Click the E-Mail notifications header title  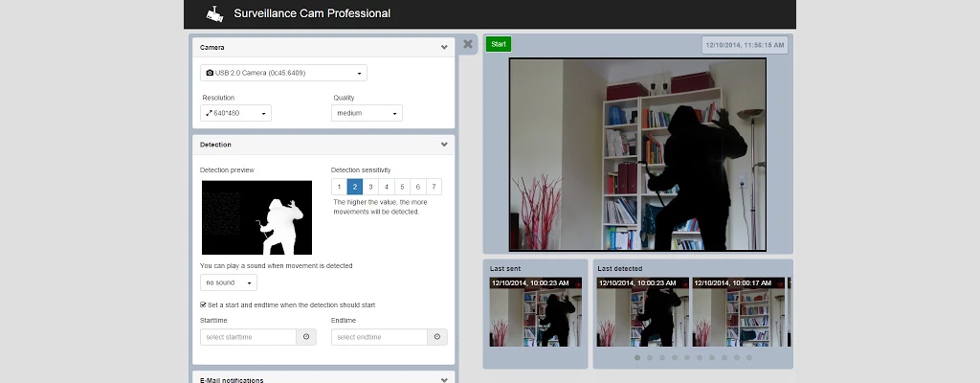click(x=232, y=380)
